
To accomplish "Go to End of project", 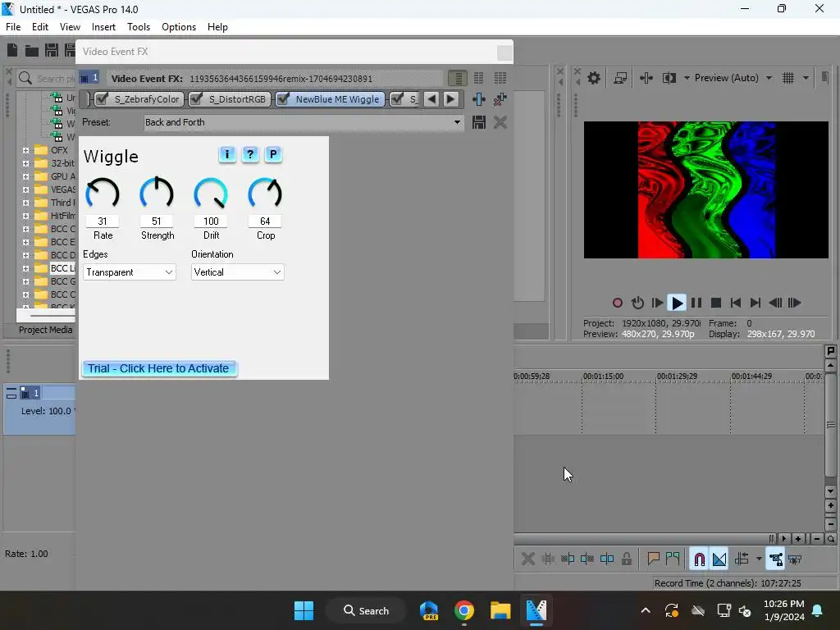I will (756, 304).
